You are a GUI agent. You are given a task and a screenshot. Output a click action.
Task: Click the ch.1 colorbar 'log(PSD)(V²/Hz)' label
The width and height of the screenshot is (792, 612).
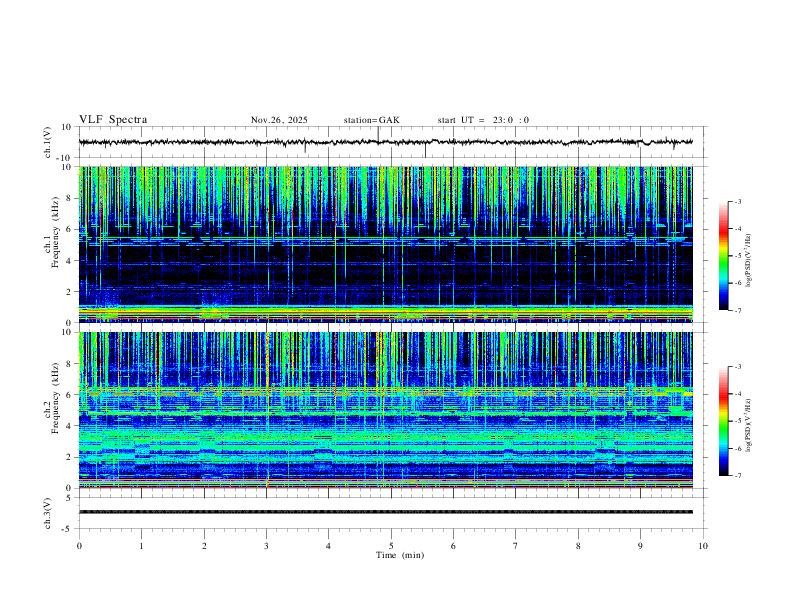click(749, 261)
